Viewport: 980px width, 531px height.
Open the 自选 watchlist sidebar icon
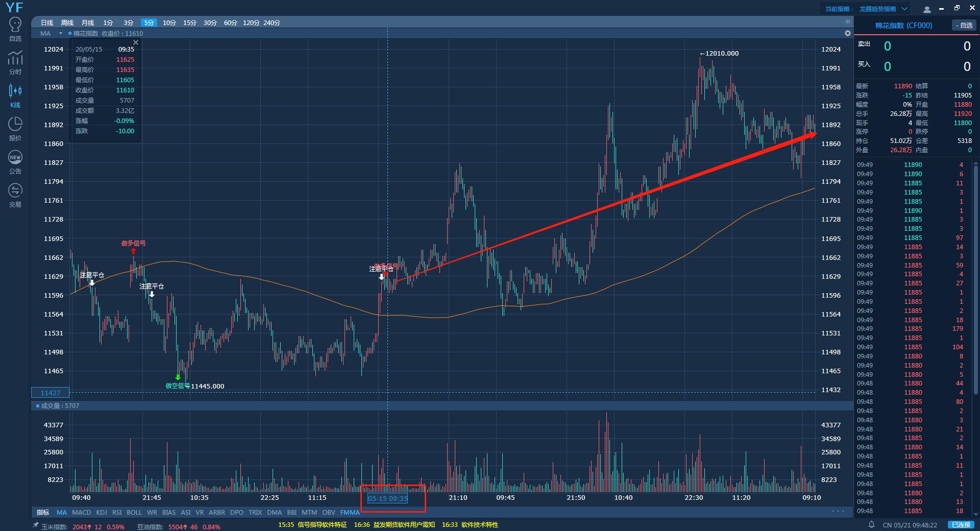point(15,29)
